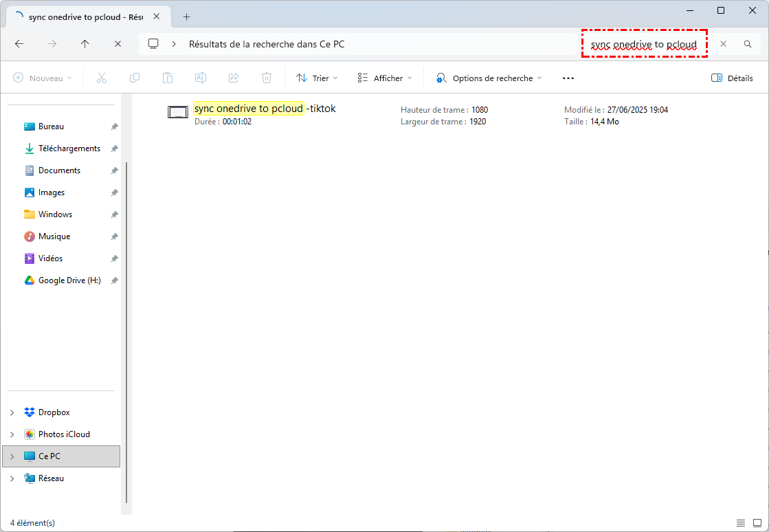Image resolution: width=769 pixels, height=532 pixels.
Task: Open the Trier sort dropdown
Action: [x=317, y=78]
